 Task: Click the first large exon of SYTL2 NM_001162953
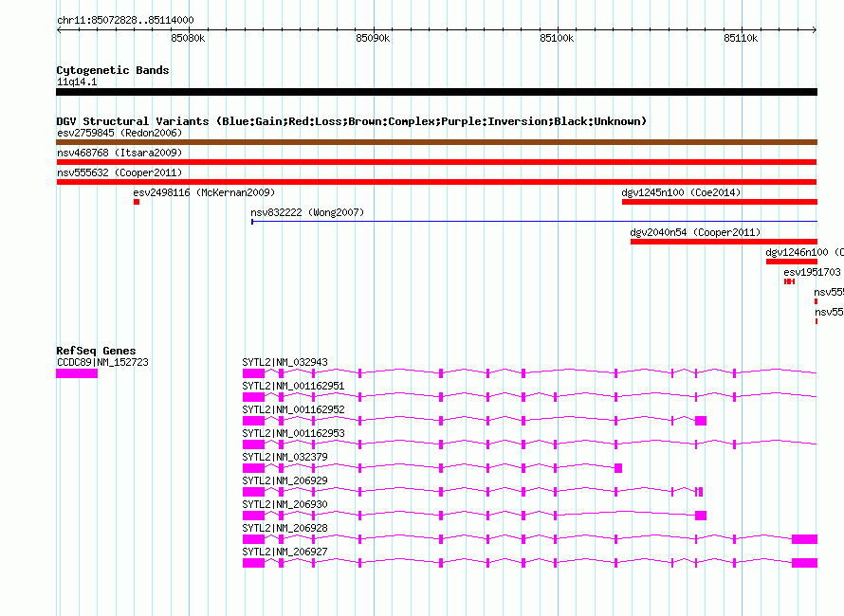tap(253, 444)
